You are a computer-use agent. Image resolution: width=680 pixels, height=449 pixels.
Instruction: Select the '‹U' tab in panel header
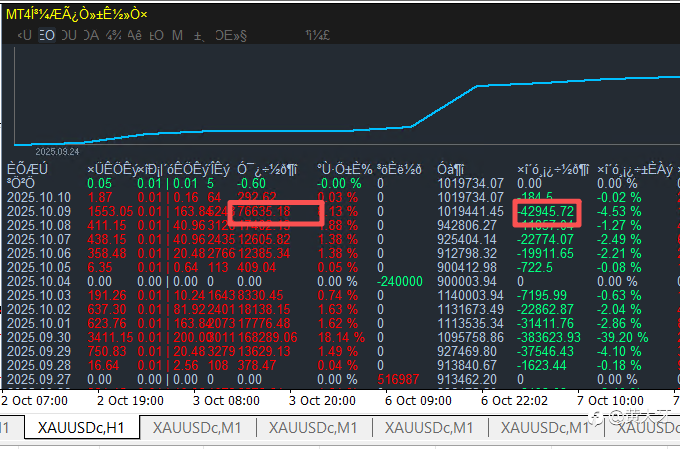pyautogui.click(x=25, y=35)
